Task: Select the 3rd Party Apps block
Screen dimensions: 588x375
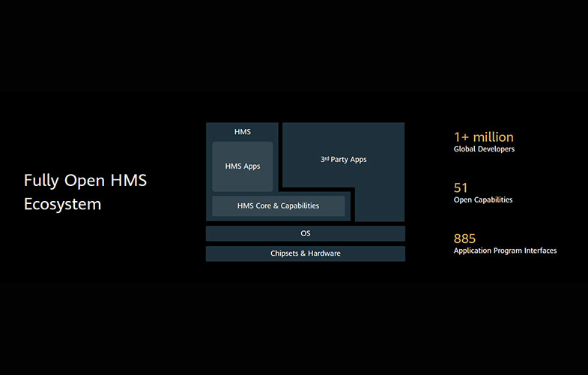Action: click(343, 160)
